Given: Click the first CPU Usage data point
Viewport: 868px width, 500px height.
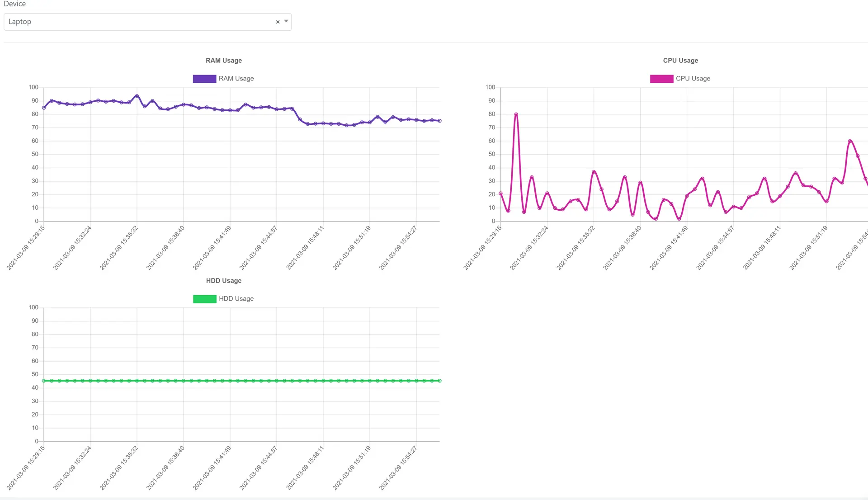Looking at the screenshot, I should click(x=500, y=193).
